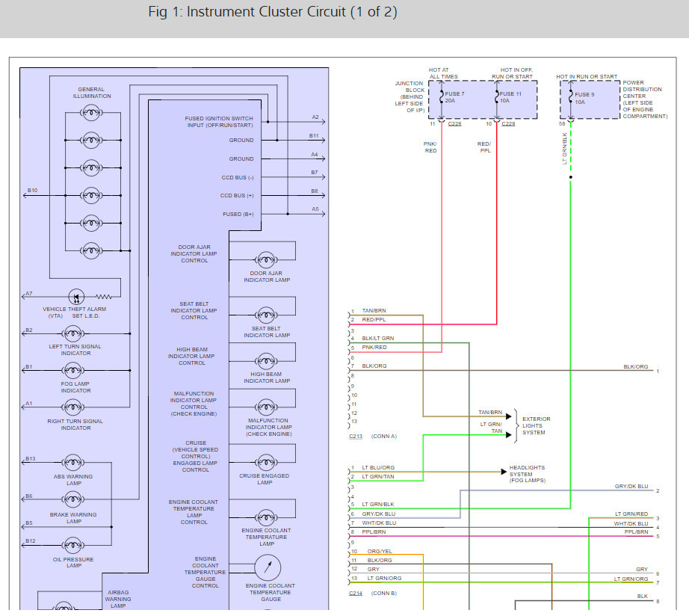The width and height of the screenshot is (689, 616).
Task: Click the B12 pin label
Action: click(31, 540)
